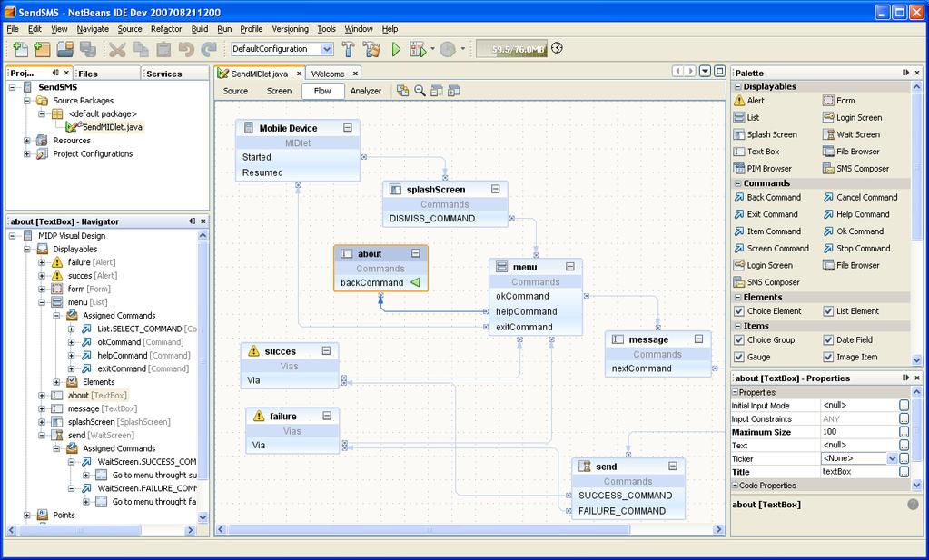
Task: Click the Paste clipboard toolbar icon
Action: click(x=163, y=49)
